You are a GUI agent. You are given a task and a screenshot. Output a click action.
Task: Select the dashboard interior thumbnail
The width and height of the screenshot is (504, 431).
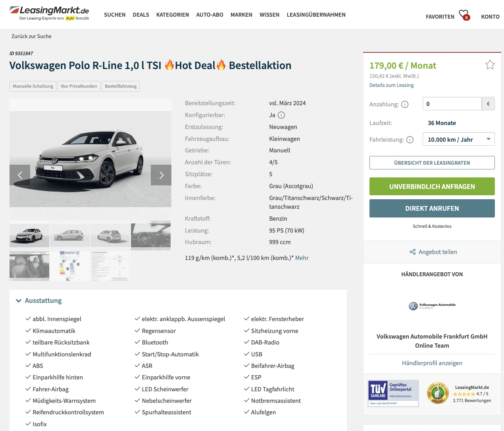pos(151,236)
